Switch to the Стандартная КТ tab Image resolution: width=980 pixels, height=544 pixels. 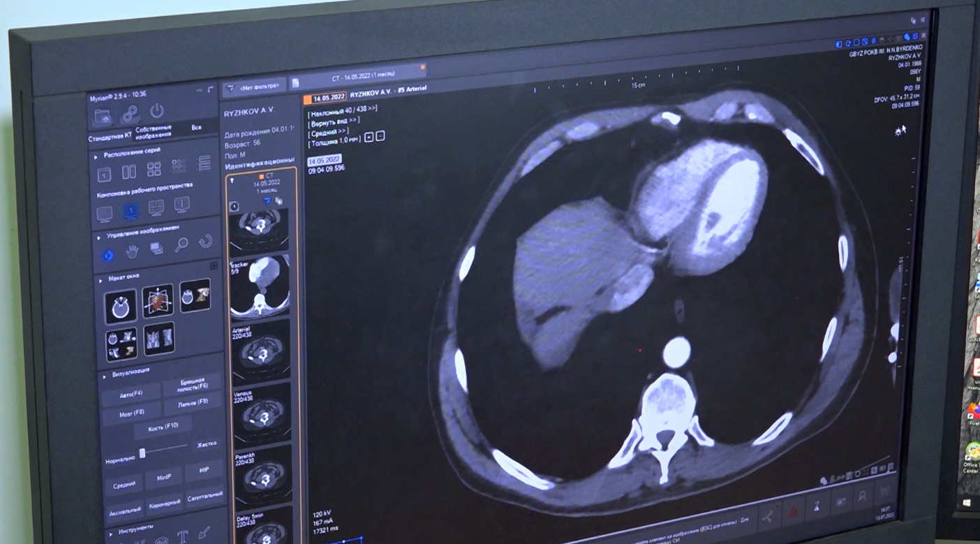(110, 137)
